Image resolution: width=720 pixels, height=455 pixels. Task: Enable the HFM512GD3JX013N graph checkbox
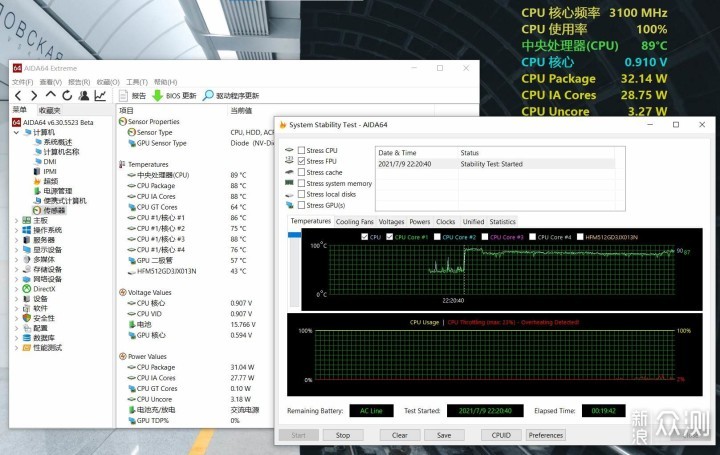pyautogui.click(x=580, y=237)
